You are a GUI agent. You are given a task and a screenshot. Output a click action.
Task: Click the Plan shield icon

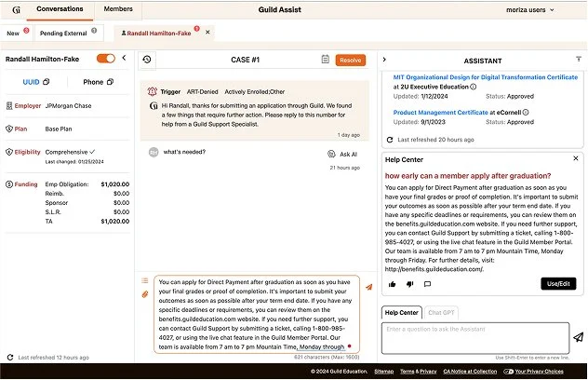[9, 129]
